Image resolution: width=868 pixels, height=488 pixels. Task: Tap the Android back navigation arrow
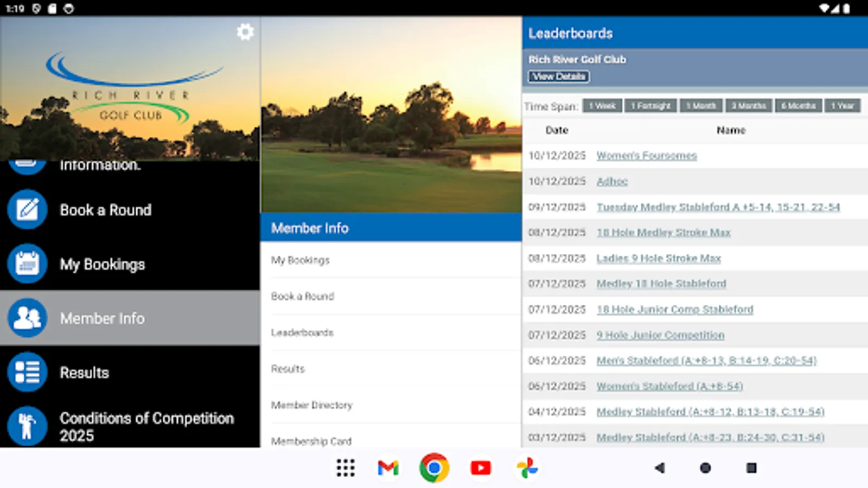(x=659, y=468)
